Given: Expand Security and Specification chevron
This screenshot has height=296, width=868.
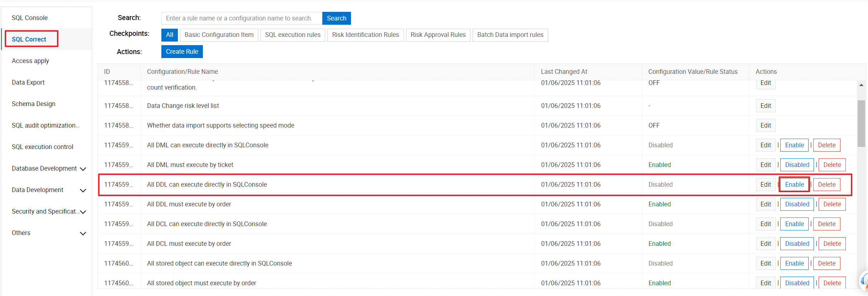Looking at the screenshot, I should [83, 212].
